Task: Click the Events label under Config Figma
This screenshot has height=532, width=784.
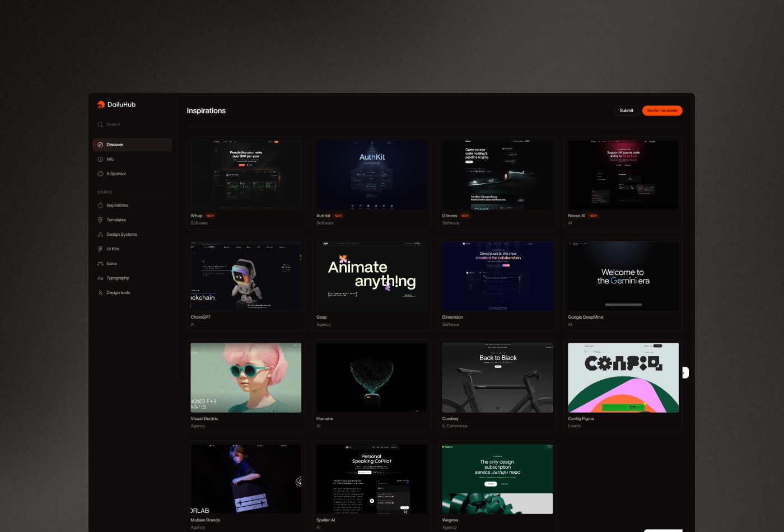Action: coord(574,426)
